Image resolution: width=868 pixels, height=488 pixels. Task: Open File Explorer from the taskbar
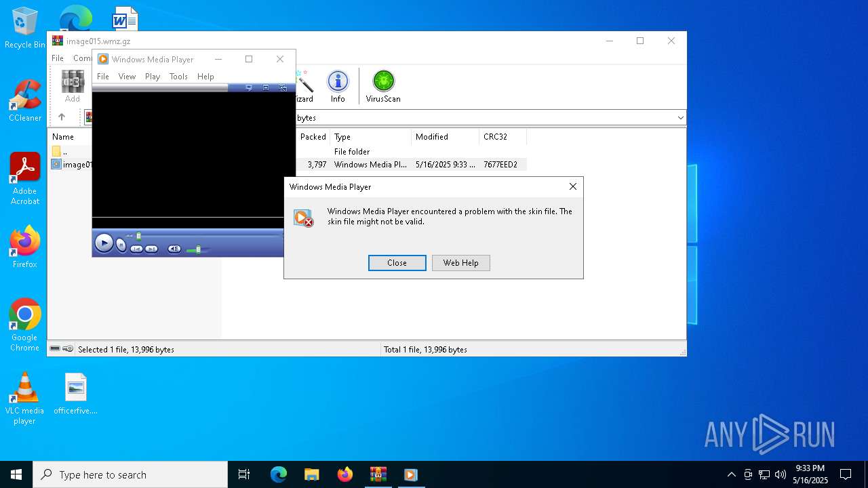pos(311,474)
